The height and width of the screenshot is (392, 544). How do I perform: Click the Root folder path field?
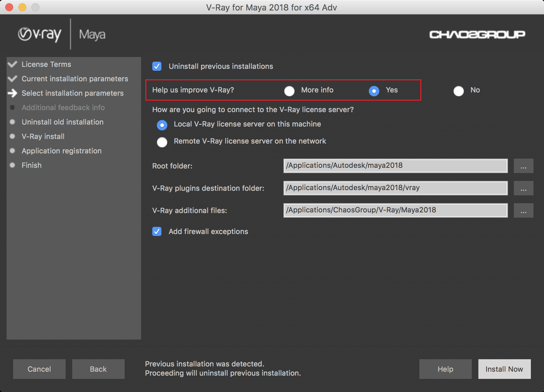[x=396, y=166]
